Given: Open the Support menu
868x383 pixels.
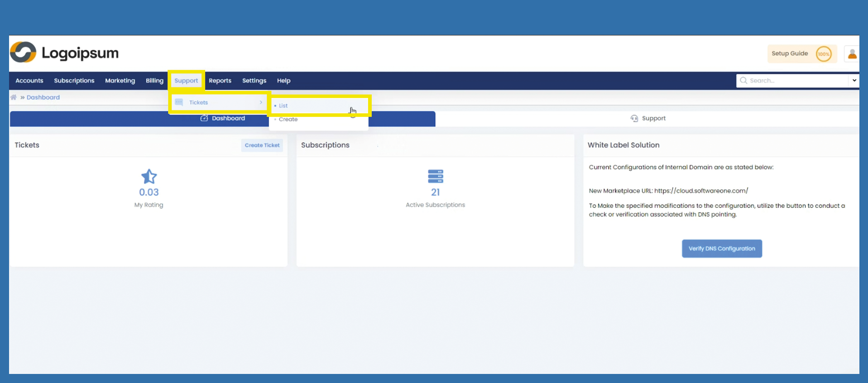Looking at the screenshot, I should 186,81.
